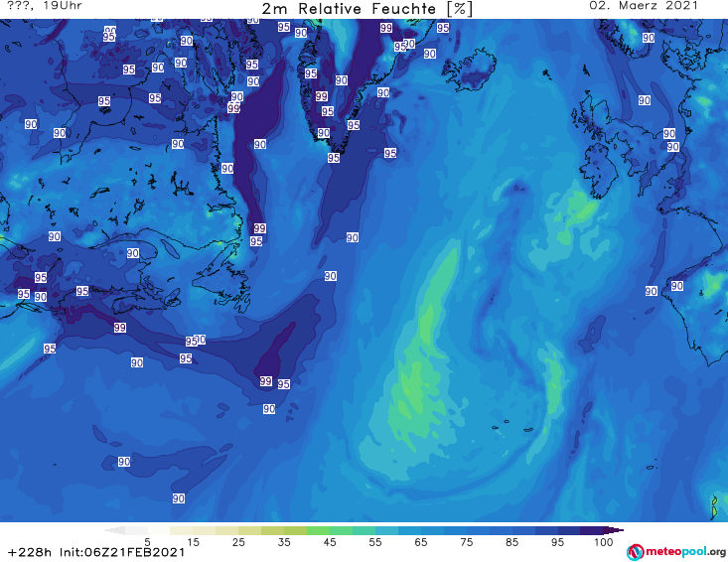Viewport: 728px width, 562px height.
Task: Click color scale value '35'
Action: 284,542
